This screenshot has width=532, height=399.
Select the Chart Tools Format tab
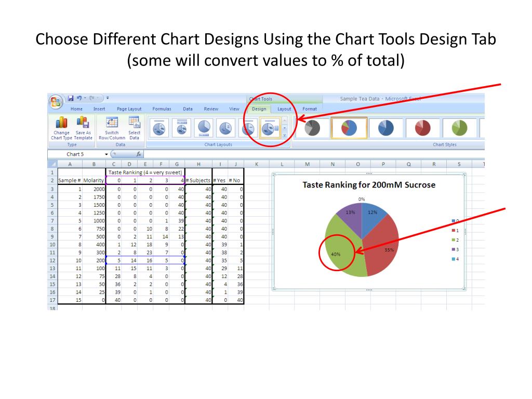310,109
